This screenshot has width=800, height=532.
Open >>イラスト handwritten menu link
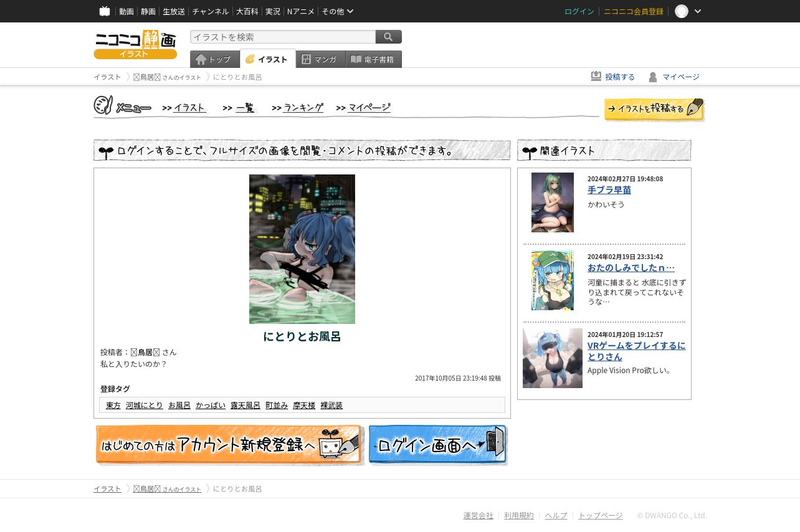(x=184, y=108)
